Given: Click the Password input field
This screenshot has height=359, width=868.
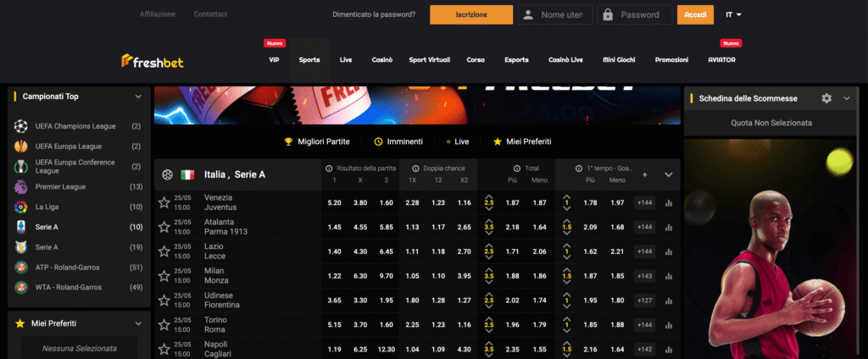Looking at the screenshot, I should click(x=635, y=15).
